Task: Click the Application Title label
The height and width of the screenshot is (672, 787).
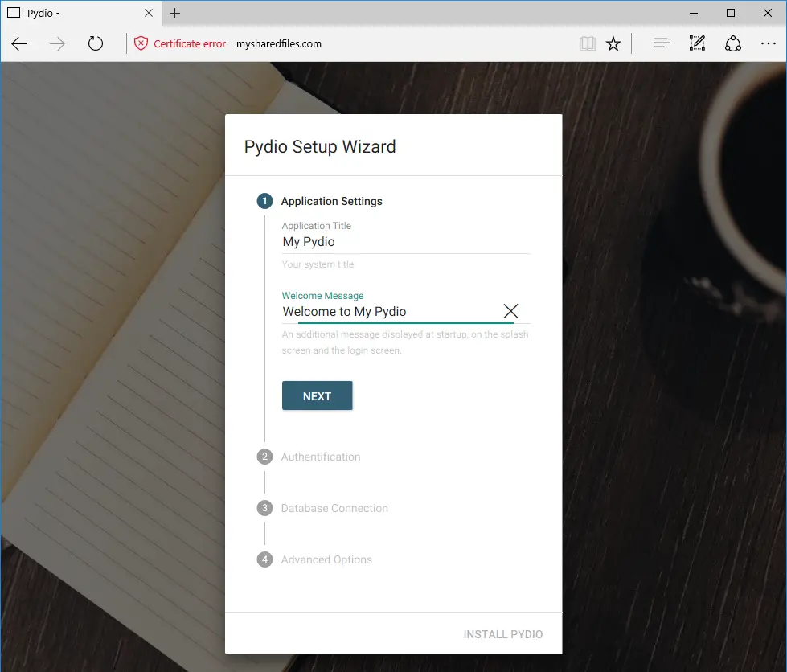Action: tap(316, 226)
